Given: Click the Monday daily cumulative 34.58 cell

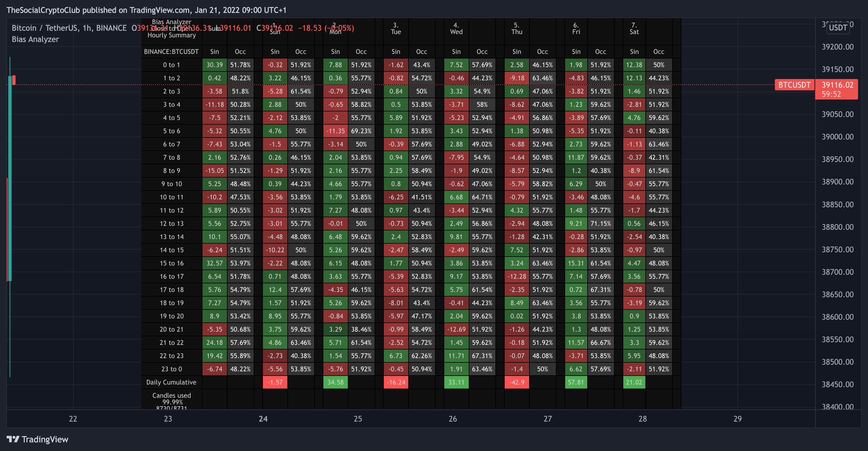Looking at the screenshot, I should [x=335, y=382].
